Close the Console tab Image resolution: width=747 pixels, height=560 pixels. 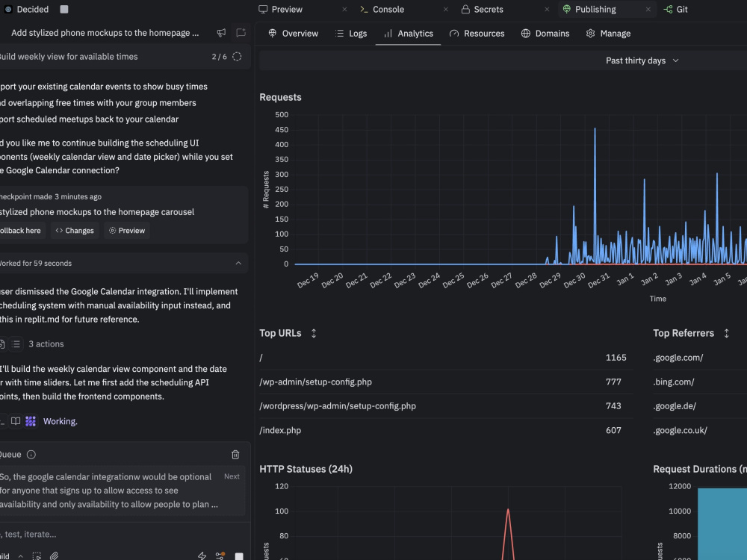[x=445, y=9]
